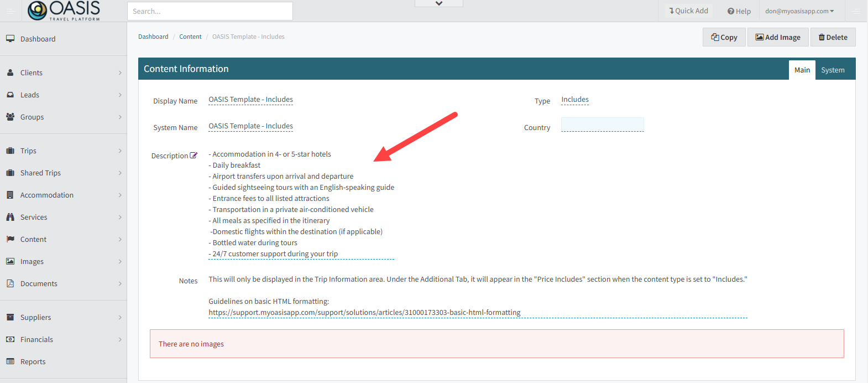868x383 pixels.
Task: Click the Suppliers archive icon
Action: [x=10, y=317]
